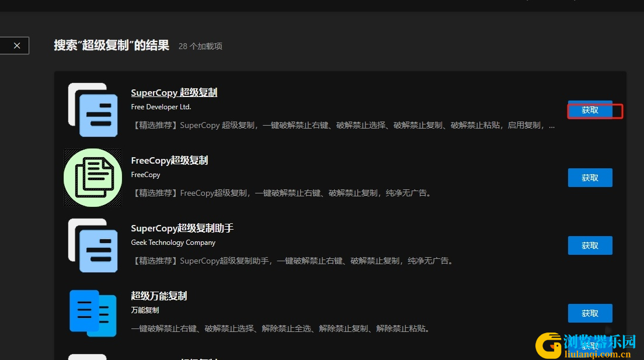Get the SuperCopy超级复制助手 add-on
Image resolution: width=644 pixels, height=360 pixels.
click(x=590, y=245)
